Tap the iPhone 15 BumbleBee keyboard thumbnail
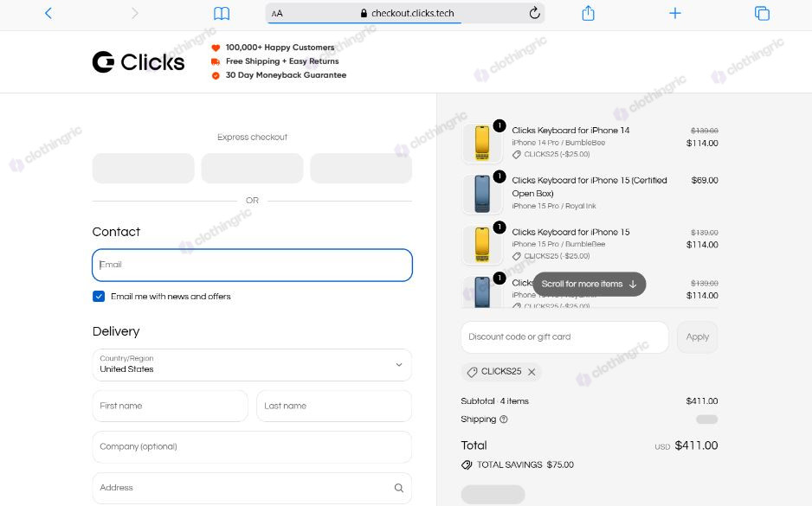Screen dimensions: 812x506 coord(482,245)
